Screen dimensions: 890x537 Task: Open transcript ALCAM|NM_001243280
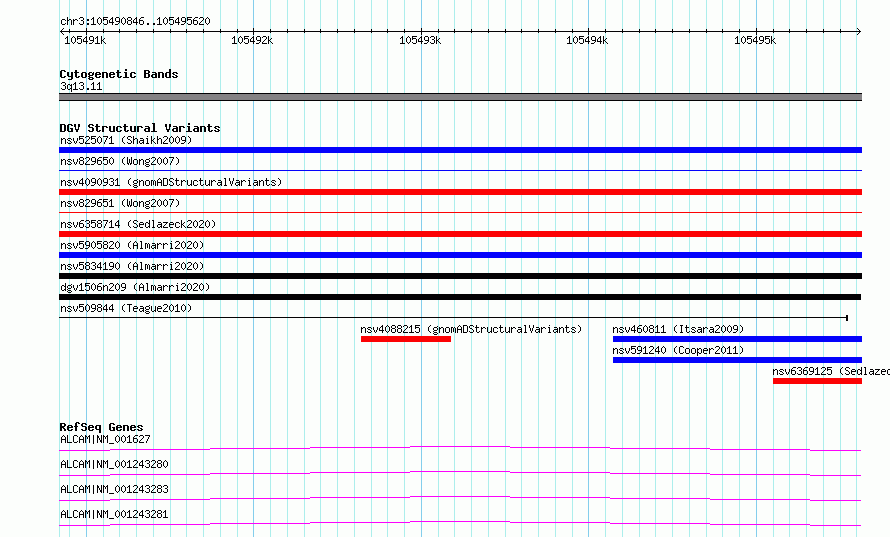pos(114,464)
